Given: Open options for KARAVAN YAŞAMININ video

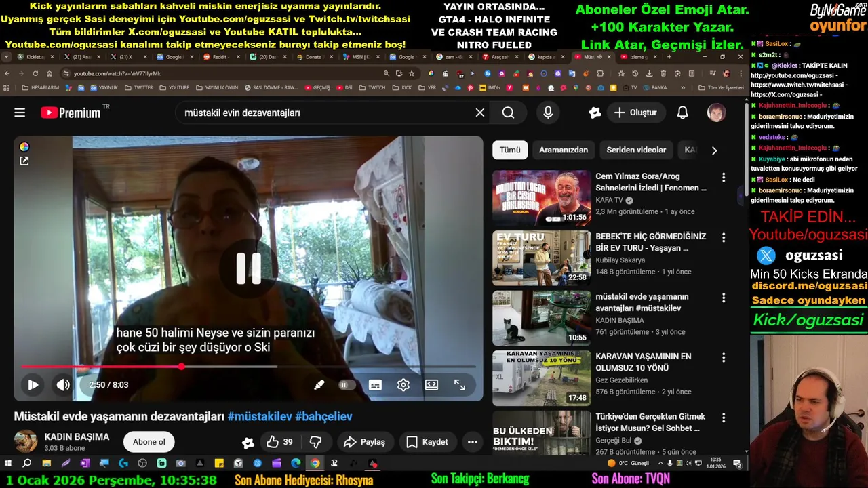Looking at the screenshot, I should [x=724, y=358].
